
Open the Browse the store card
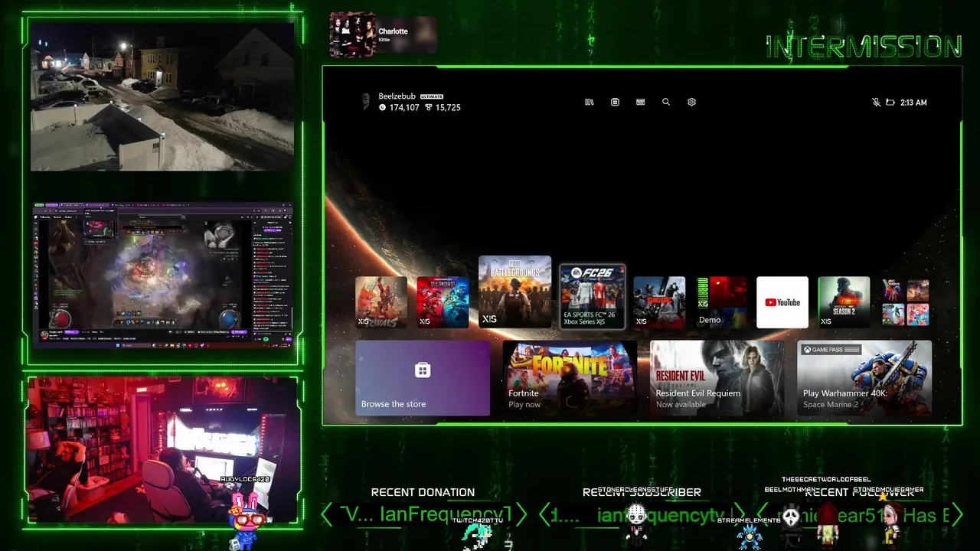pos(423,378)
